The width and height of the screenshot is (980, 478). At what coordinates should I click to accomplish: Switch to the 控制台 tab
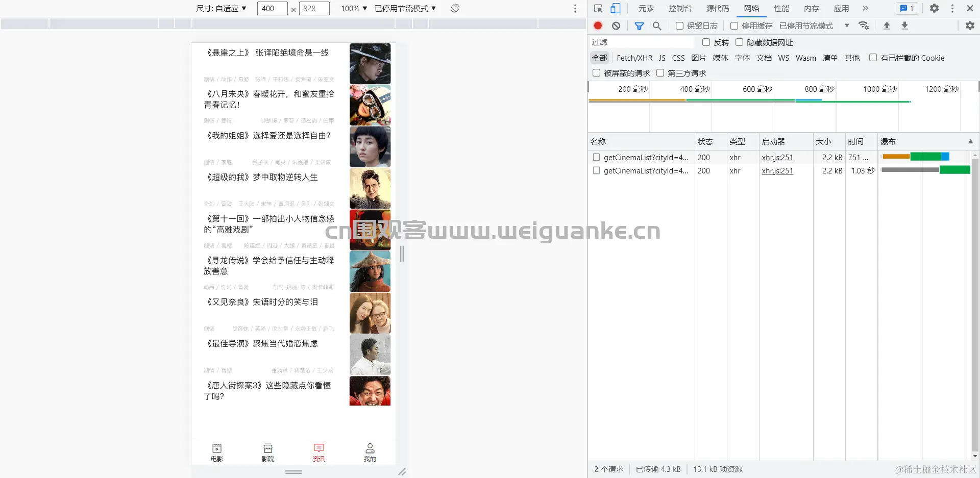coord(680,8)
